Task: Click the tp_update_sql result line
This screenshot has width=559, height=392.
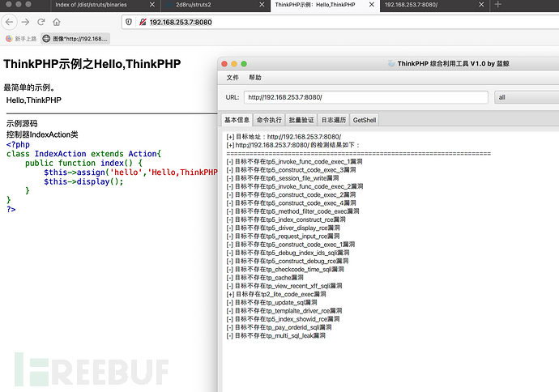Action: 271,303
